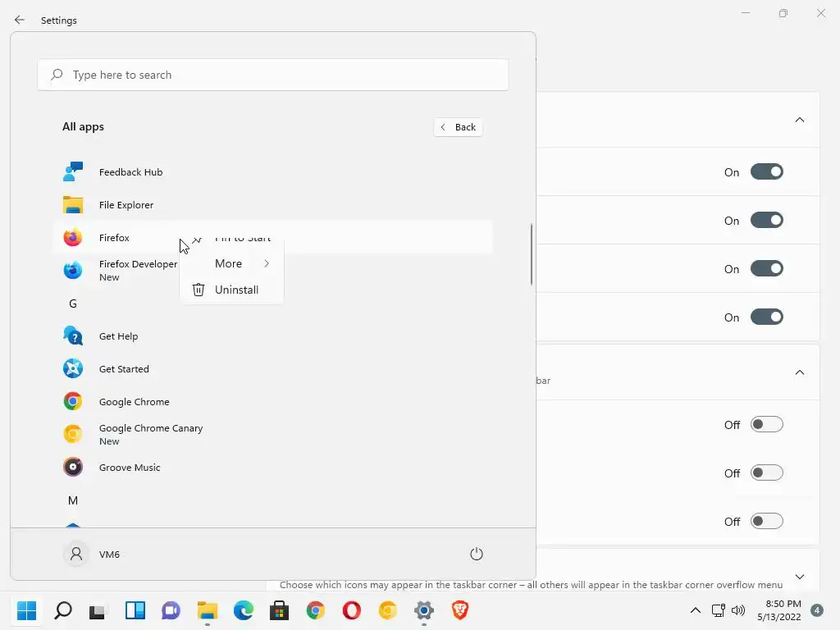Launch Google Chrome Canary from app list
This screenshot has height=630, width=840.
pos(273,435)
